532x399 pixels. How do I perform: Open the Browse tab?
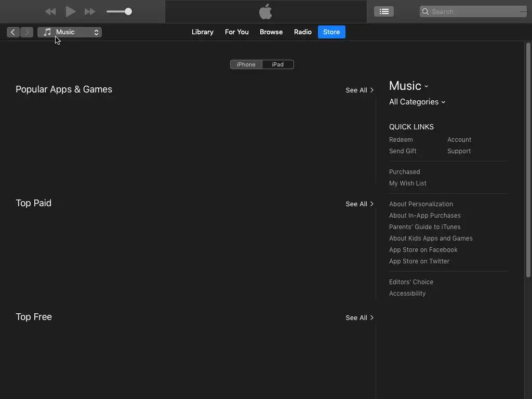click(271, 32)
